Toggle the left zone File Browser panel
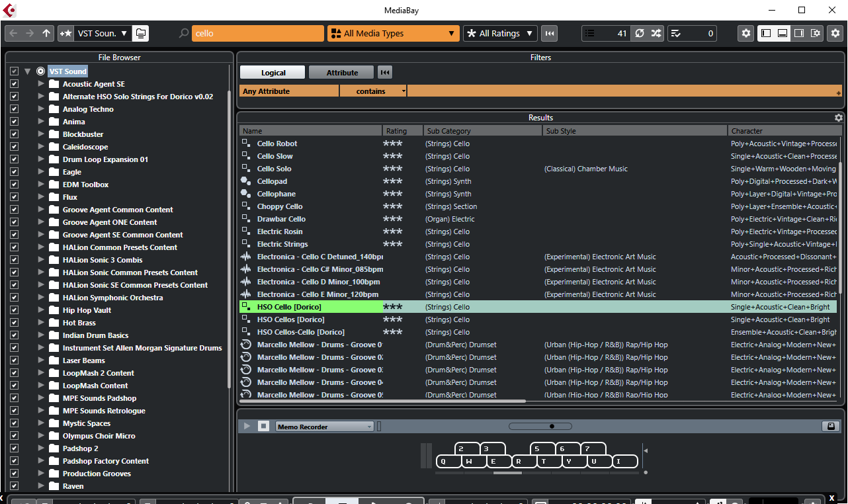The width and height of the screenshot is (848, 504). click(766, 33)
